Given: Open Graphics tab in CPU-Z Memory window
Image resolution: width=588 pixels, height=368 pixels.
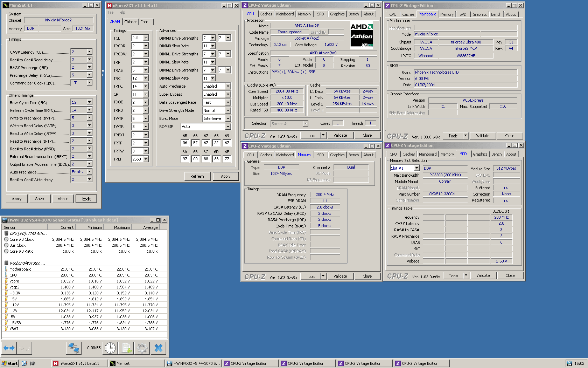Looking at the screenshot, I should pyautogui.click(x=337, y=155).
